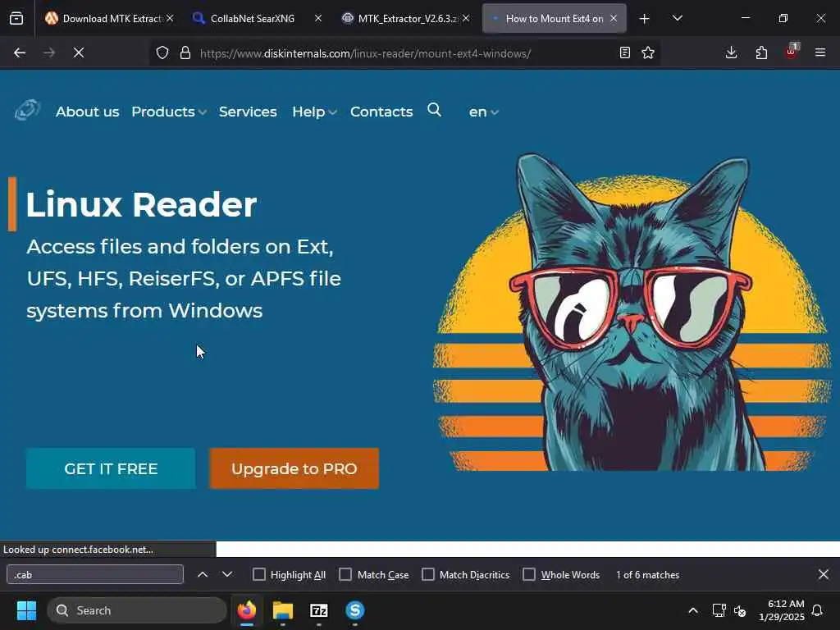Go back to the previous page
This screenshot has height=630, width=840.
pos(20,52)
